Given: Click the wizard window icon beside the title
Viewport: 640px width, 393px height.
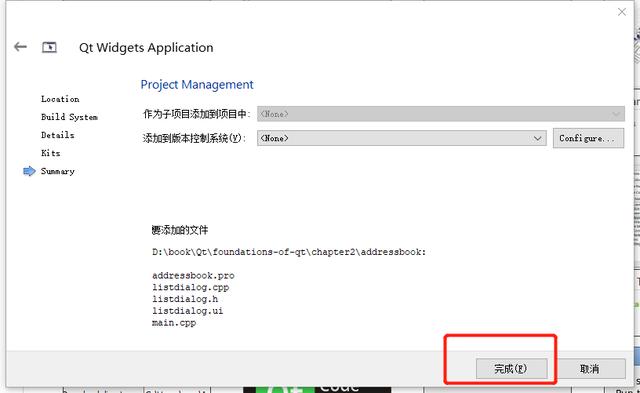Looking at the screenshot, I should 49,47.
